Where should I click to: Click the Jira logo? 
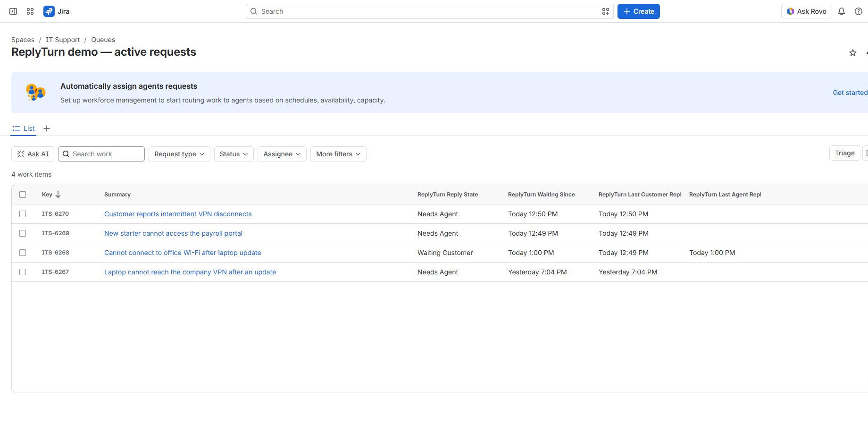(x=57, y=11)
